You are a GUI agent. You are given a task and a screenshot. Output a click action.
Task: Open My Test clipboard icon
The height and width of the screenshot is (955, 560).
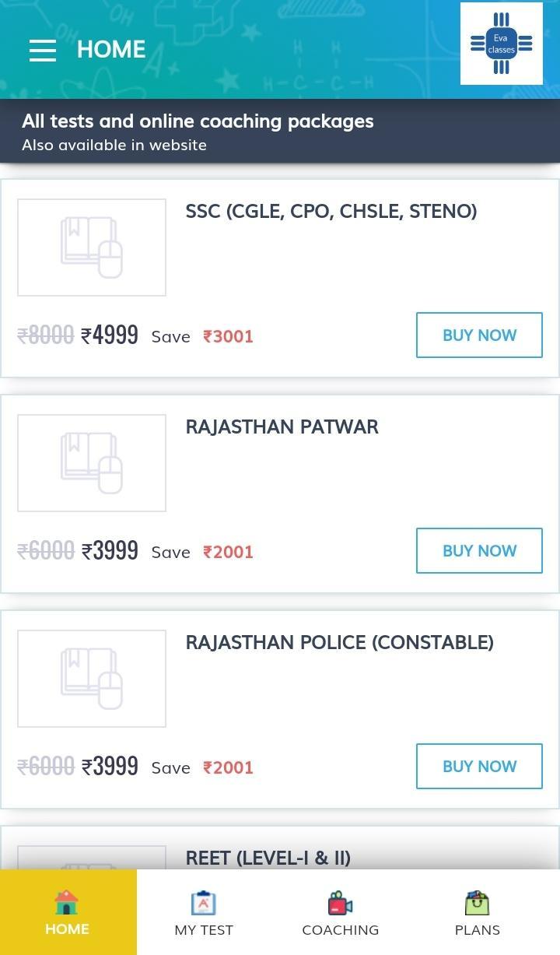204,903
